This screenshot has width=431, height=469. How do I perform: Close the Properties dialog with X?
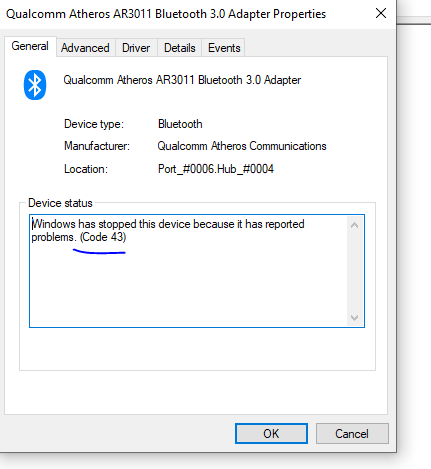point(381,13)
